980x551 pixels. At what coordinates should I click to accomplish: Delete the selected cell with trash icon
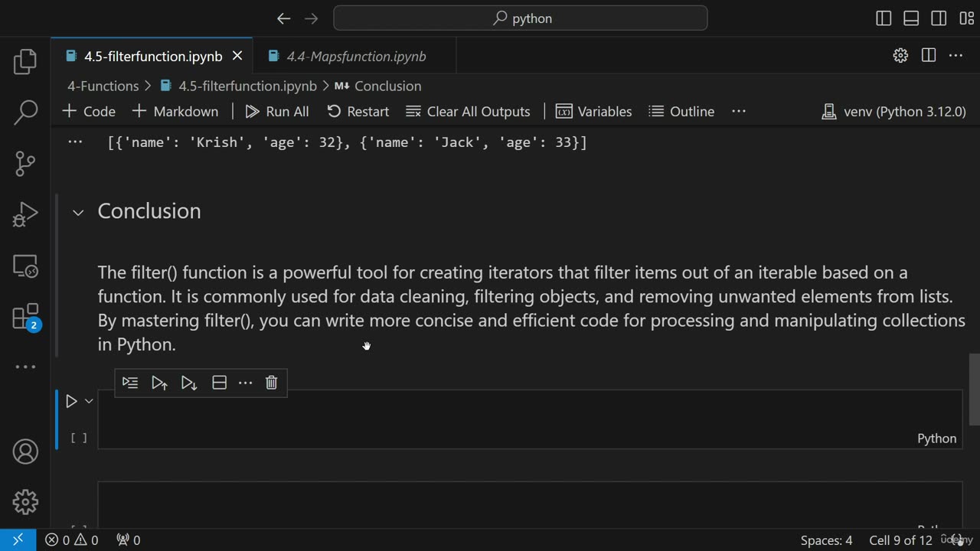pyautogui.click(x=271, y=383)
